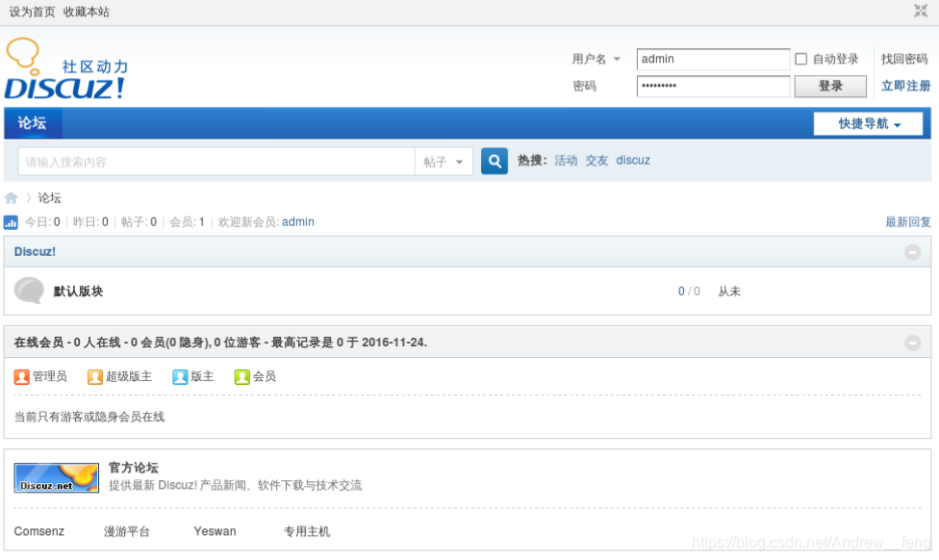Click the 论坛 breadcrumb link
The width and height of the screenshot is (939, 560).
[x=50, y=198]
